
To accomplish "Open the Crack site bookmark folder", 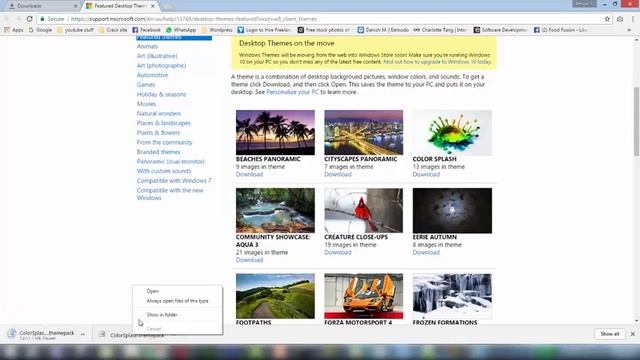I will click(113, 30).
